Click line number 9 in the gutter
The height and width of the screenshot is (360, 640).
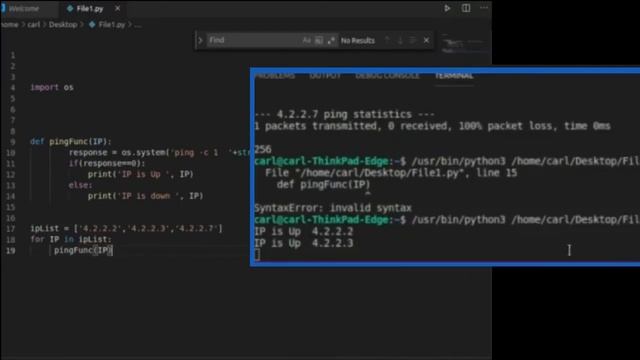[13, 142]
